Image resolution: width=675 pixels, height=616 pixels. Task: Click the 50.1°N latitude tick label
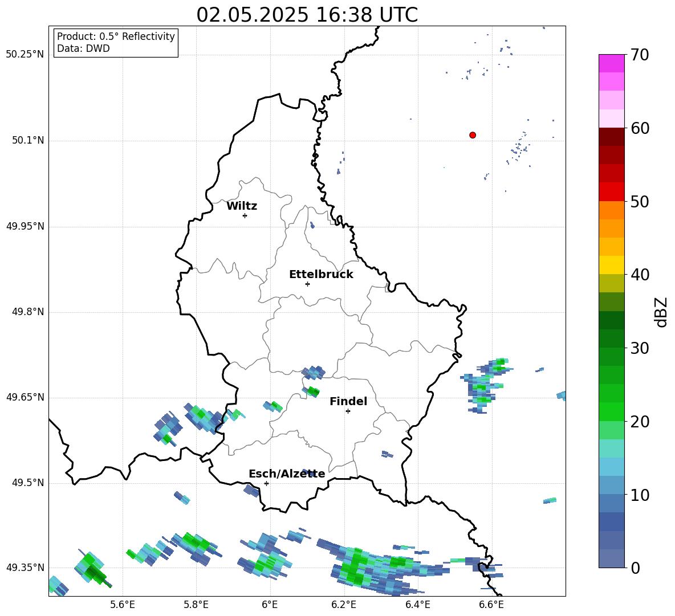tap(28, 140)
